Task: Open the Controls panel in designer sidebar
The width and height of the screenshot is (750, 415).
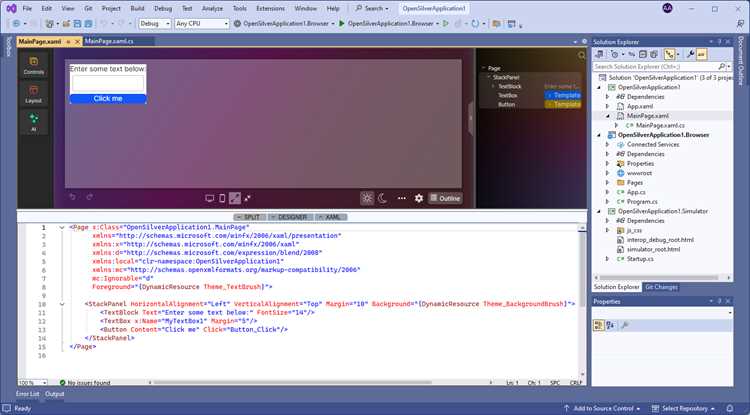Action: click(33, 66)
